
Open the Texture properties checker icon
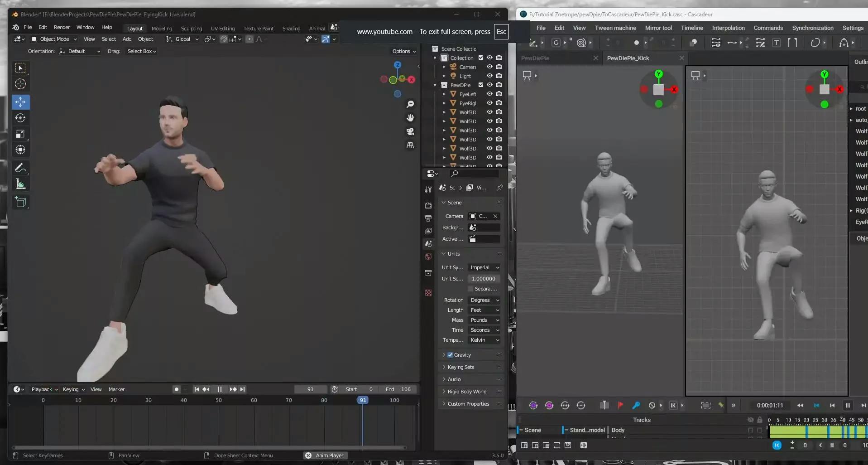(428, 293)
